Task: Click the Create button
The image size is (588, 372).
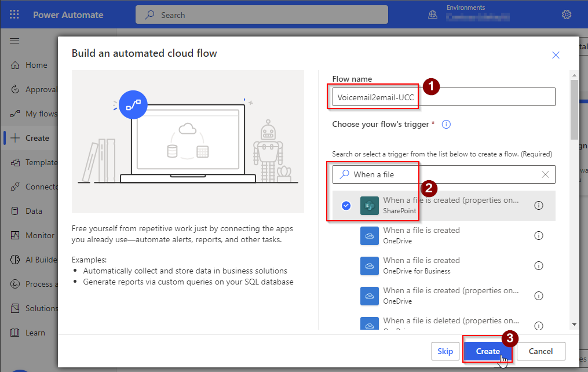Action: (x=488, y=351)
